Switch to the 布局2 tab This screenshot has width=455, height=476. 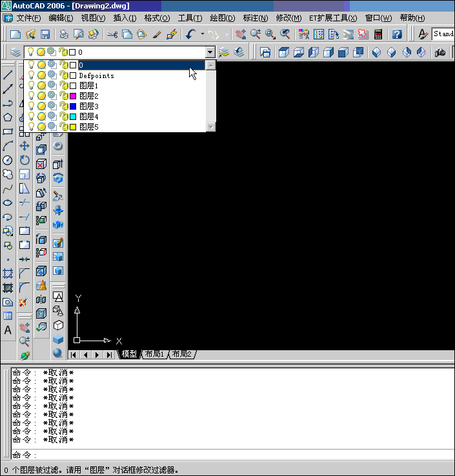click(x=181, y=354)
